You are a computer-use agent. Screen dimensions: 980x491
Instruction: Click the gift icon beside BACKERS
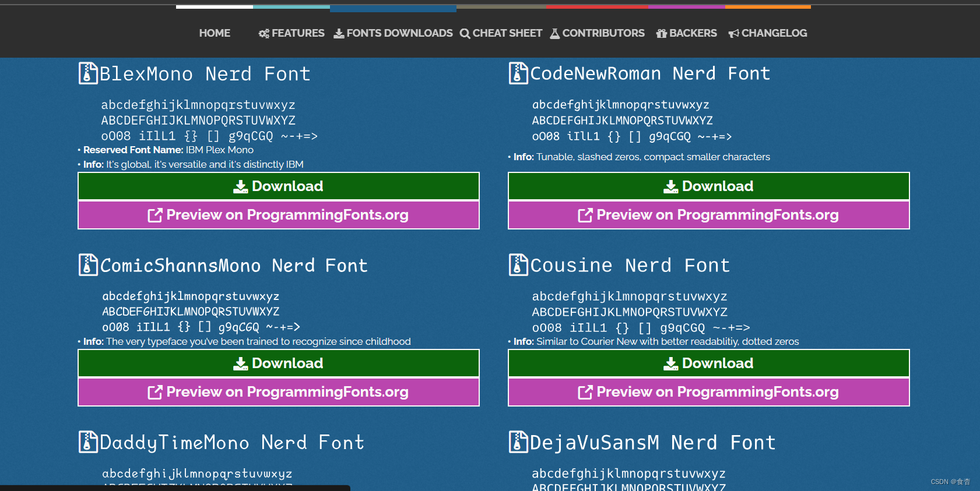(662, 34)
